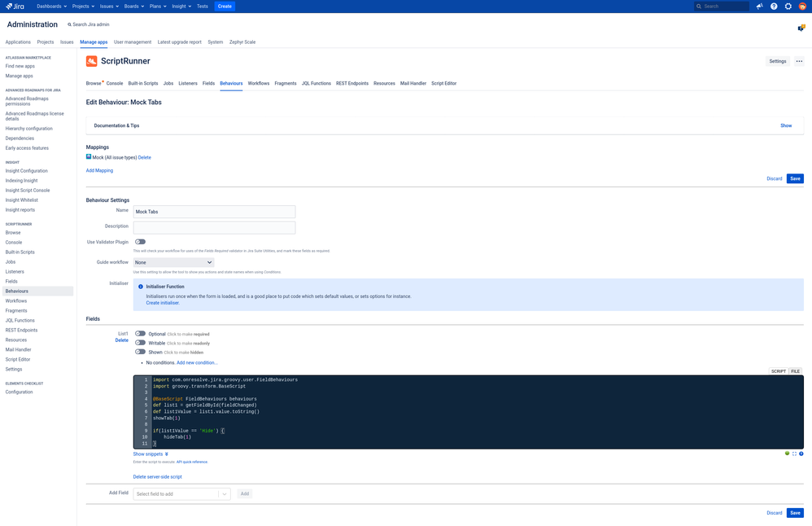Click the Add field button

(244, 493)
